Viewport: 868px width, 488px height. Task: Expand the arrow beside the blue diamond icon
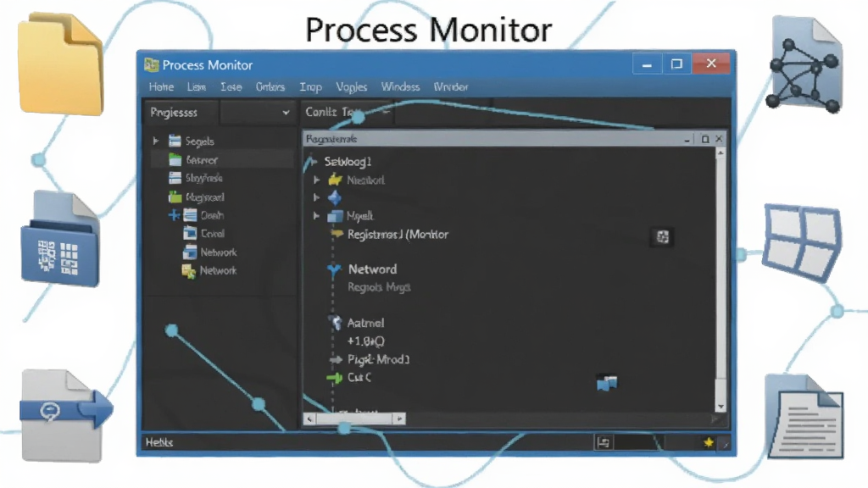coord(317,197)
